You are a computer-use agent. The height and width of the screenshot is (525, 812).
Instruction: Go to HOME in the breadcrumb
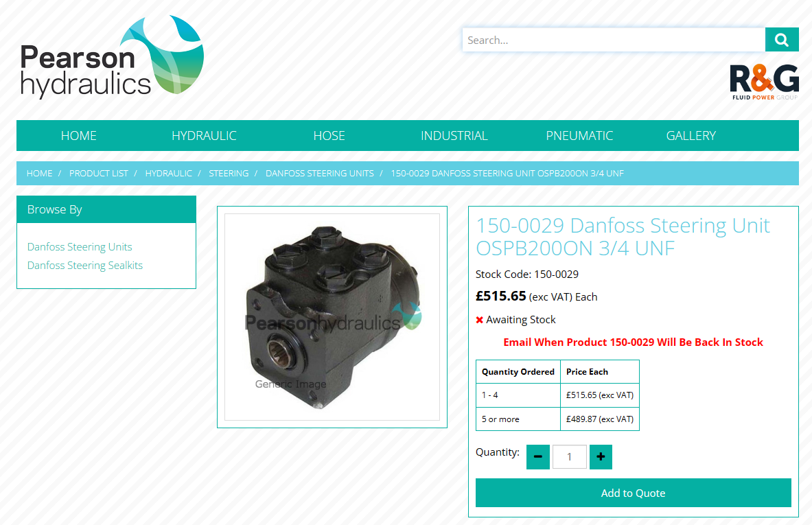(x=39, y=174)
